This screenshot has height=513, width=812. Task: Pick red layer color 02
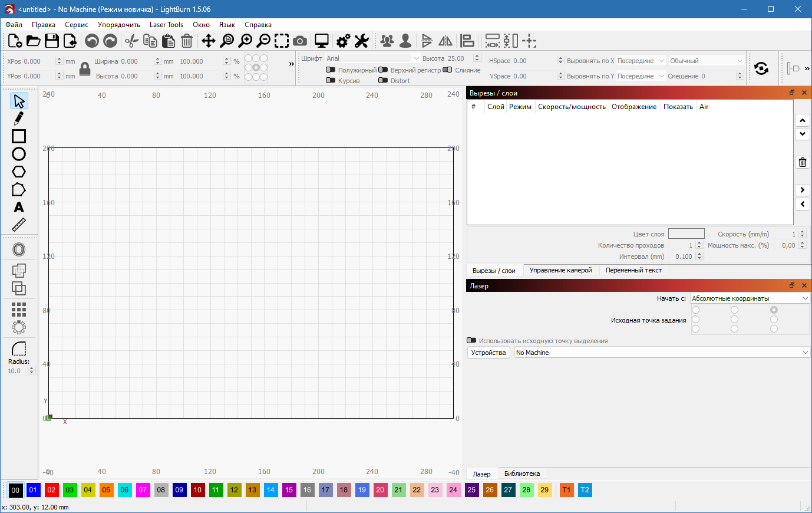(52, 490)
